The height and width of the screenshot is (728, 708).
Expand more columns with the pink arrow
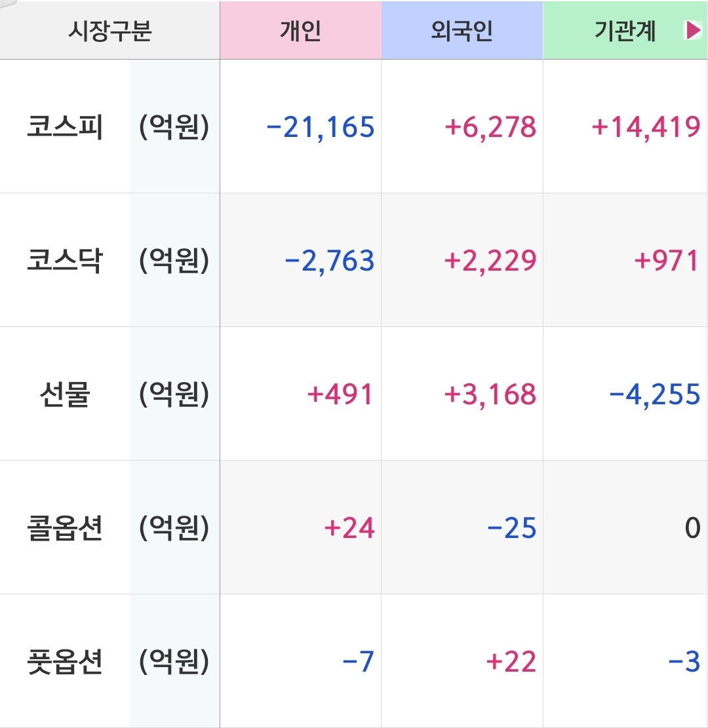click(x=692, y=31)
